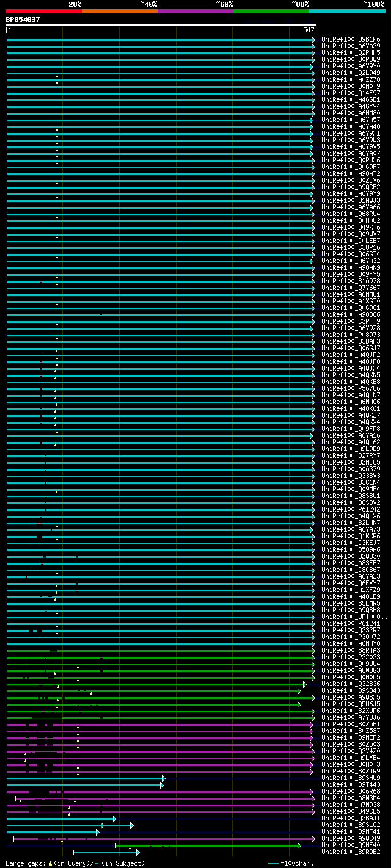Click the 547 end position label
This screenshot has height=868, width=391.
(x=309, y=30)
